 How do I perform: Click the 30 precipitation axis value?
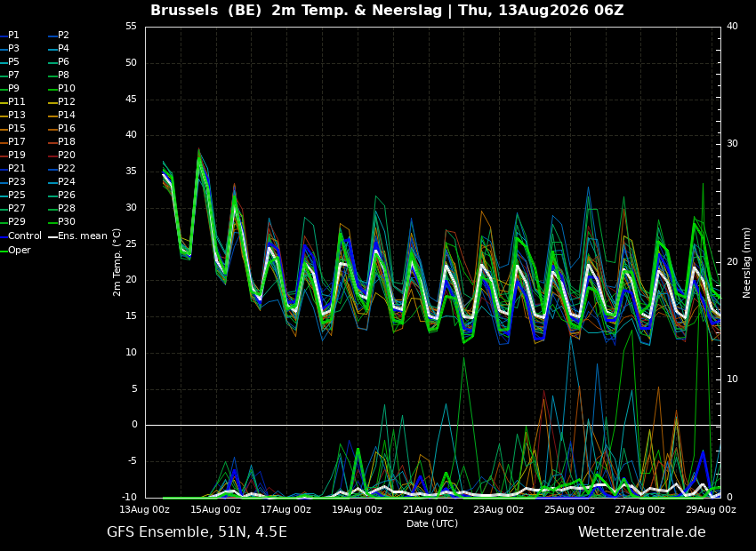pyautogui.click(x=732, y=144)
